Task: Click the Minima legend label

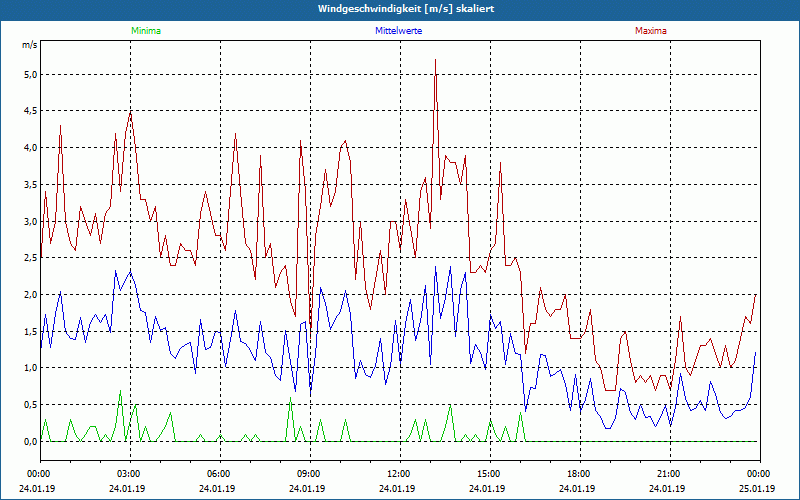Action: [146, 31]
